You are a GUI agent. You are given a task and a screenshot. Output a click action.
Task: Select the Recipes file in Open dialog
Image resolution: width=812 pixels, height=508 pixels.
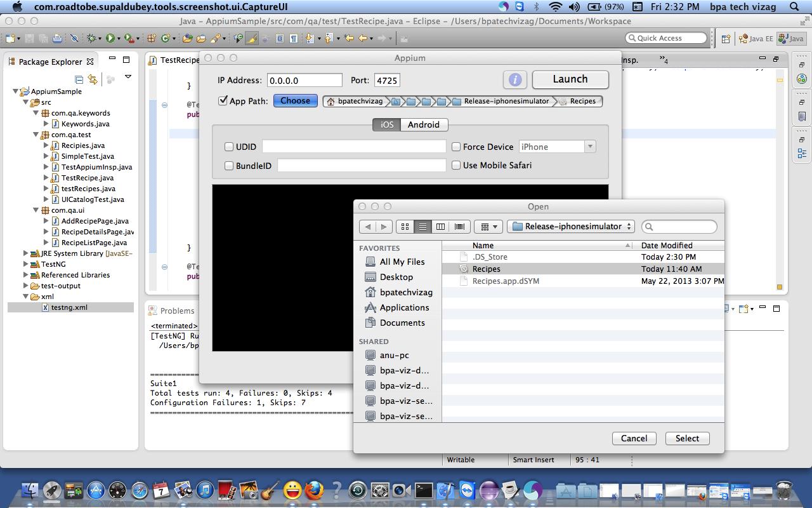coord(583,269)
